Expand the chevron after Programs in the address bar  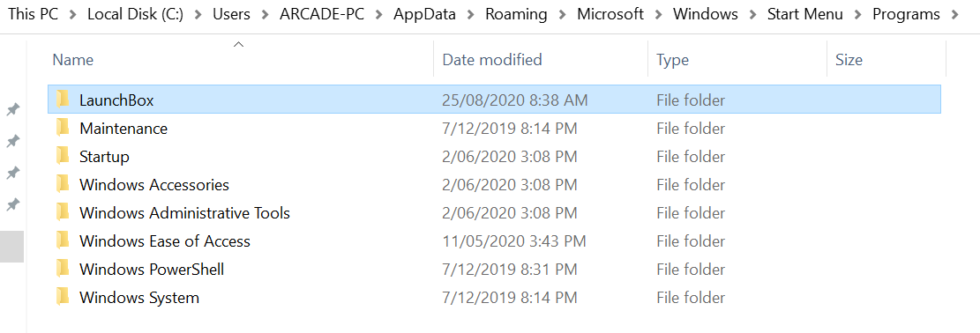(x=954, y=14)
